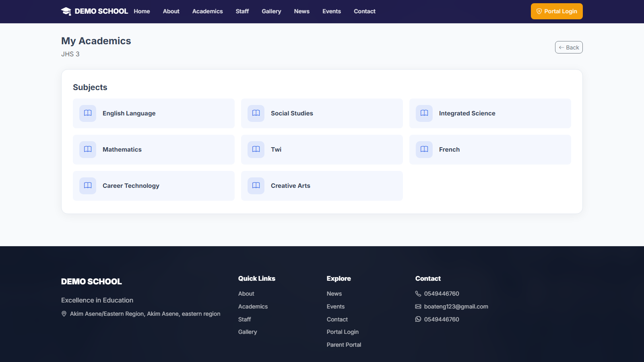Screen dimensions: 644x362
Task: Click the boateng123@gmail.com email address
Action: click(x=456, y=306)
